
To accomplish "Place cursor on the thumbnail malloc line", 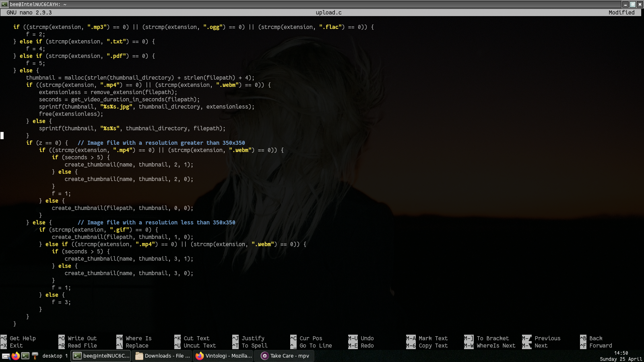I will pos(140,78).
